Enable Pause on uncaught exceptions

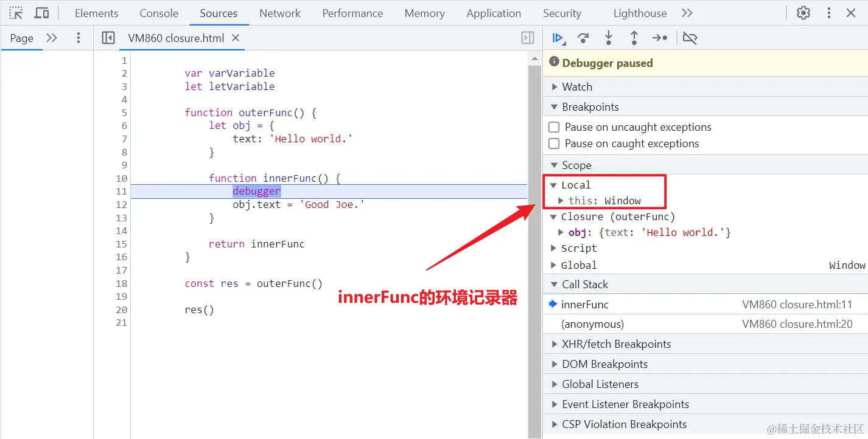pyautogui.click(x=554, y=127)
